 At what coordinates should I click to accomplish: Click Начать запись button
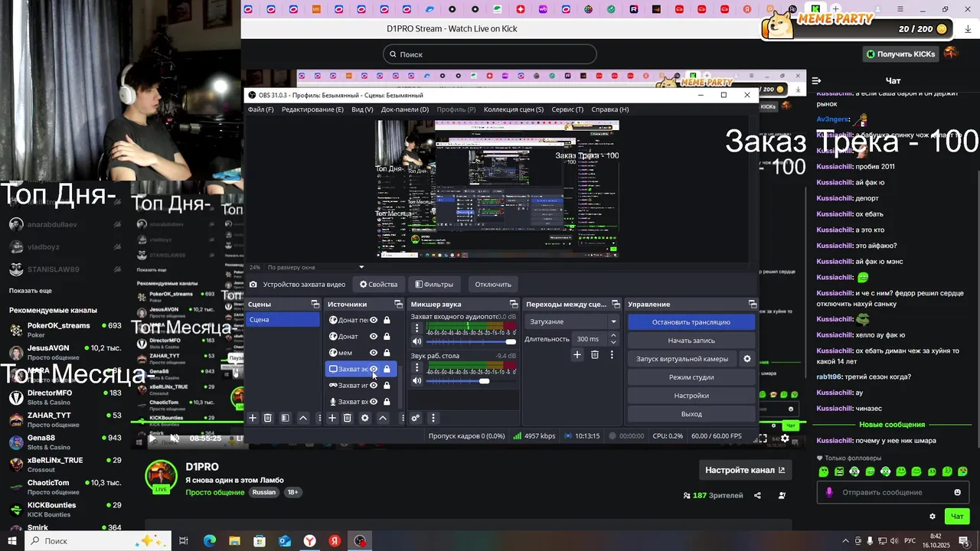(x=691, y=341)
